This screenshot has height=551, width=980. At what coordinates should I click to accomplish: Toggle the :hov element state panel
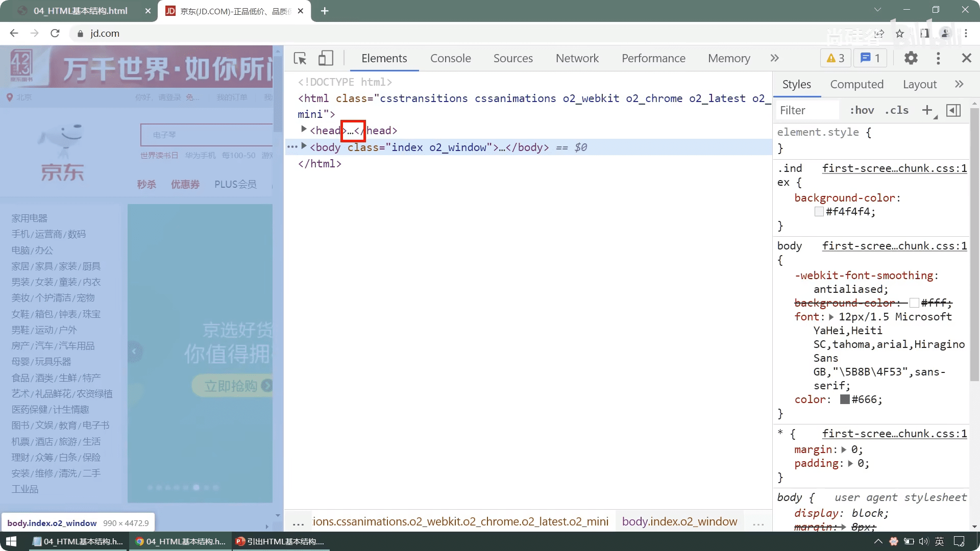(862, 110)
